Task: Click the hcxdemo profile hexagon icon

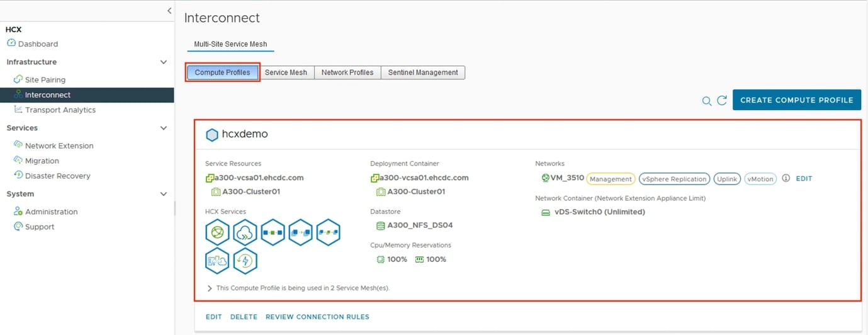Action: click(x=212, y=135)
